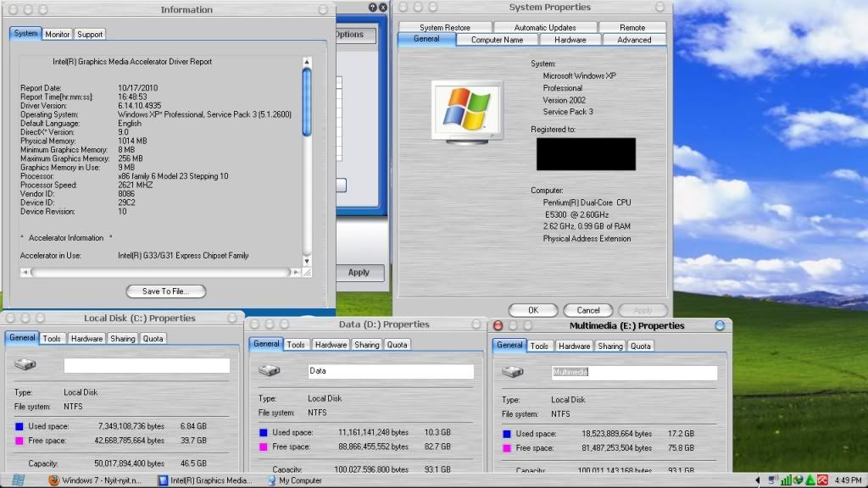
Task: Click magenta Free space swatch in C: Properties
Action: (19, 441)
